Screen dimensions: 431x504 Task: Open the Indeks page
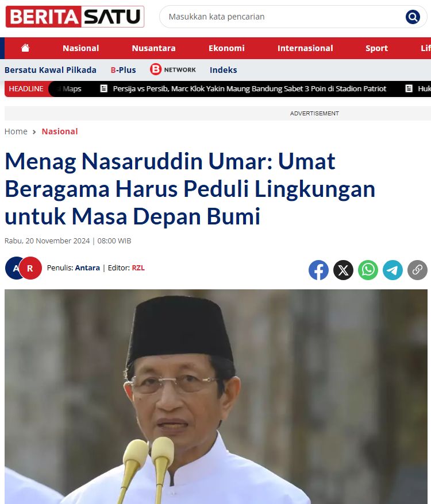click(x=224, y=70)
